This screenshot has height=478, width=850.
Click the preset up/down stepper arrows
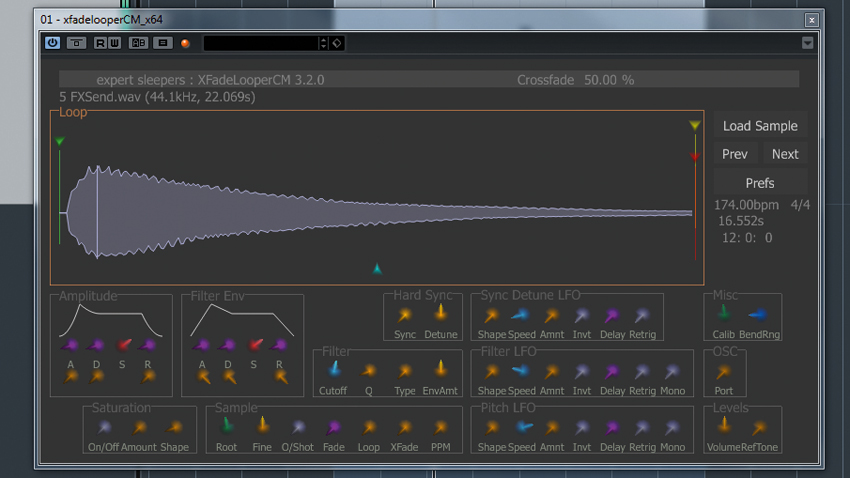pyautogui.click(x=324, y=43)
